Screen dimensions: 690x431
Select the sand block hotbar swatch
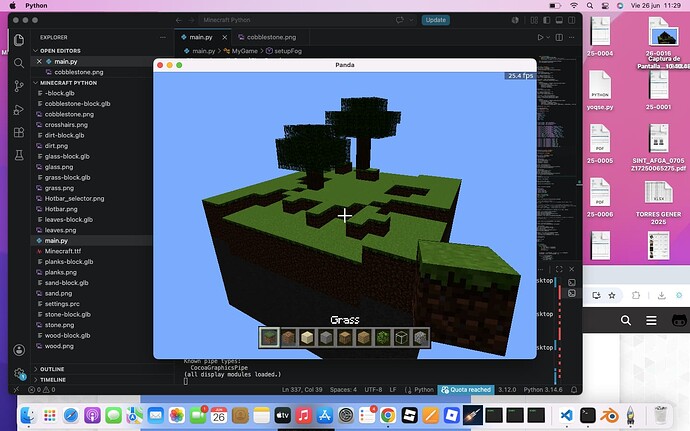pyautogui.click(x=307, y=338)
